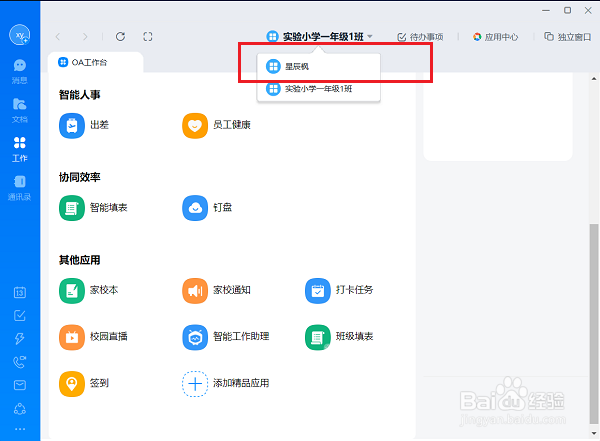Open the 班级填表 class form app
The image size is (600, 441).
[x=339, y=337]
